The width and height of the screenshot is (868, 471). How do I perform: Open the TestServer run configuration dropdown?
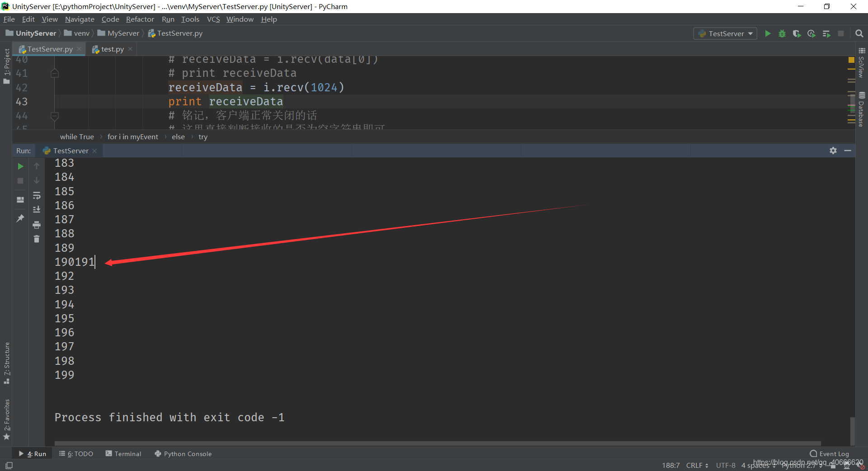pyautogui.click(x=725, y=33)
